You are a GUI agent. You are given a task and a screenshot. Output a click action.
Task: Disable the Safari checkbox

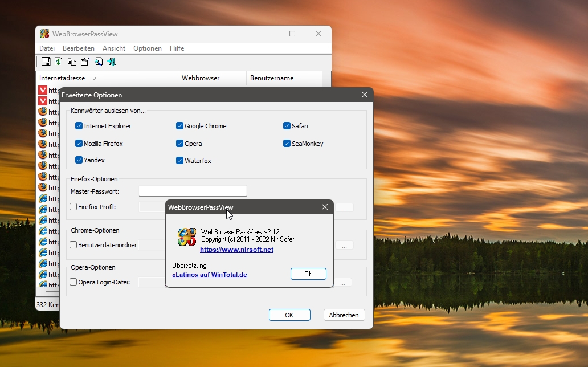point(287,126)
